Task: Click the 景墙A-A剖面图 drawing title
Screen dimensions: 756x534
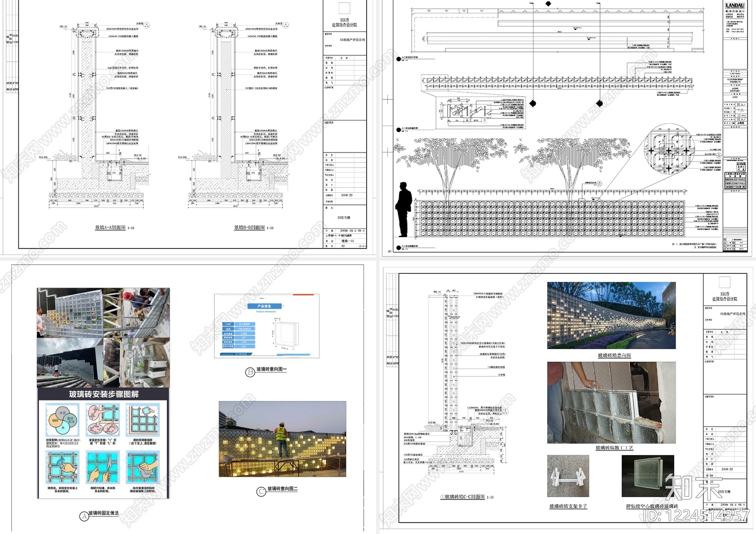Action: click(110, 228)
